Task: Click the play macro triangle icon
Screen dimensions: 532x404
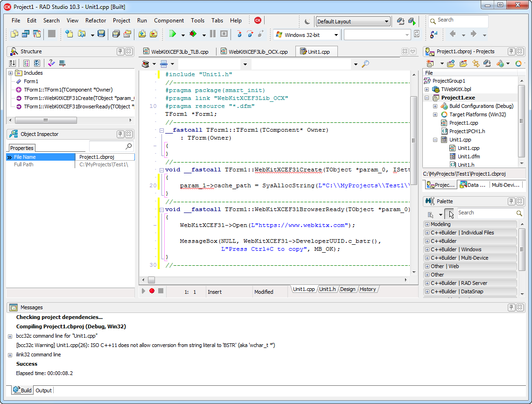Action: tap(144, 291)
